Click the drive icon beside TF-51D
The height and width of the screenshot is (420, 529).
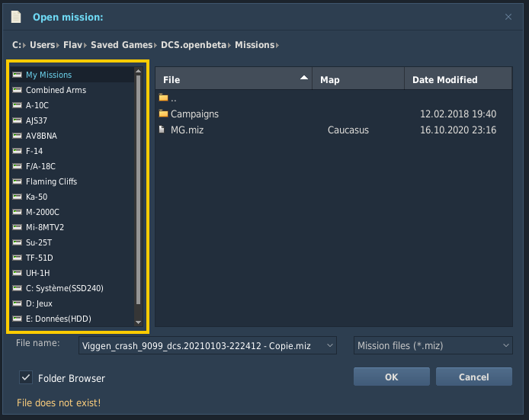tap(18, 258)
